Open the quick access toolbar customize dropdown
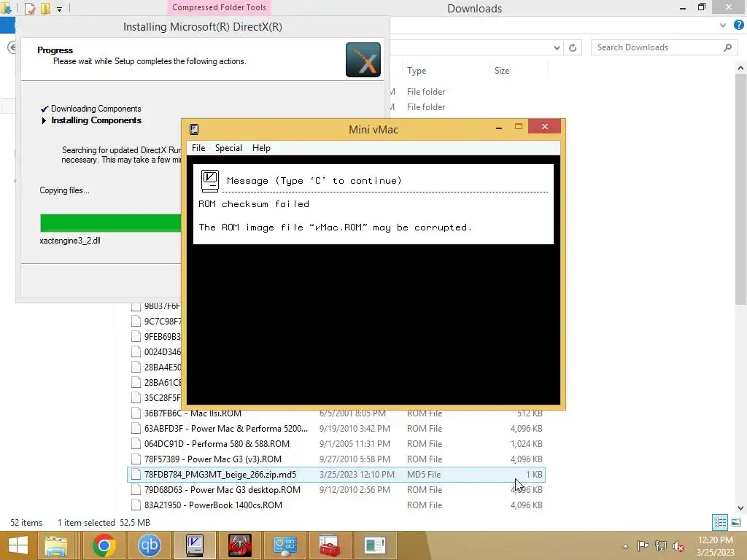 click(x=60, y=9)
